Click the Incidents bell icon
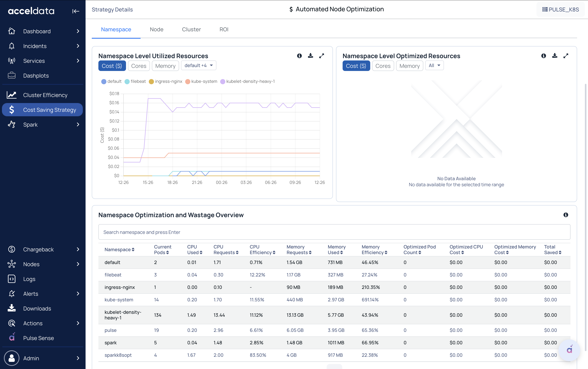Image resolution: width=588 pixels, height=369 pixels. click(11, 46)
